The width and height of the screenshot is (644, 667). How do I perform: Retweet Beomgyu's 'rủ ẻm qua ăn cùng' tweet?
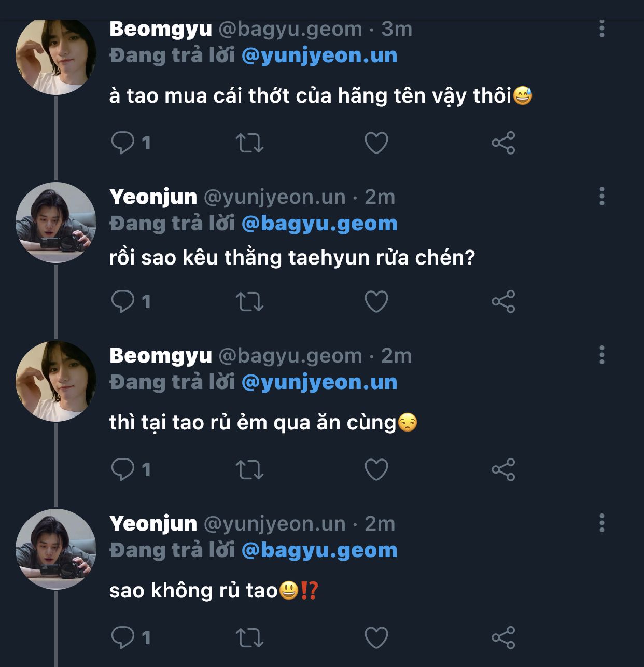pyautogui.click(x=249, y=469)
